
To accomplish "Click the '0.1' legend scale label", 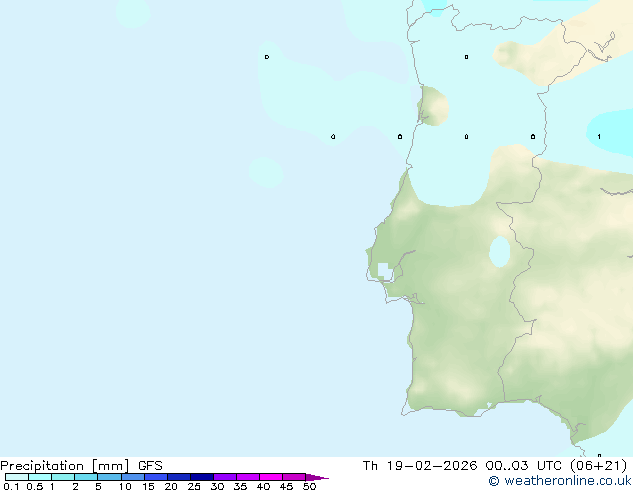I will point(11,486).
